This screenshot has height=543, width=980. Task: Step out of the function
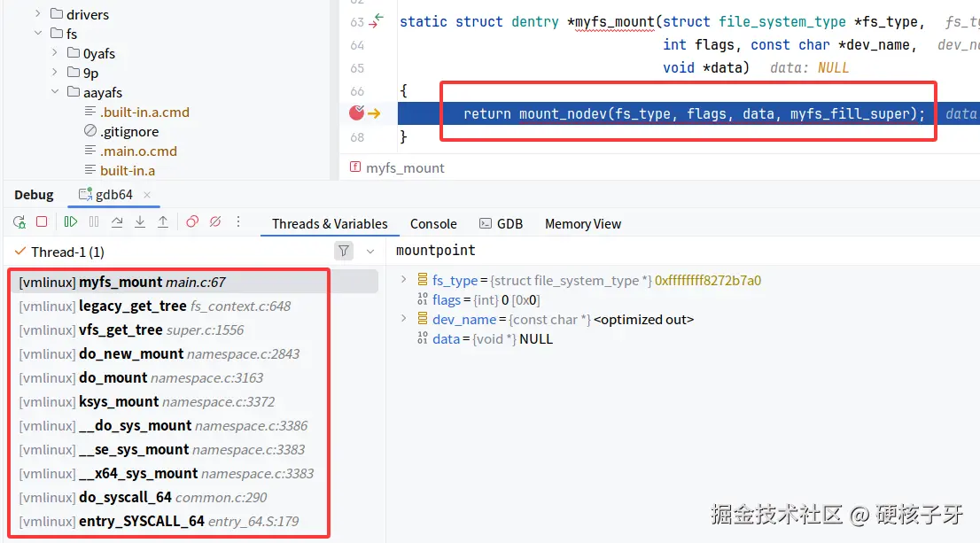pyautogui.click(x=163, y=221)
